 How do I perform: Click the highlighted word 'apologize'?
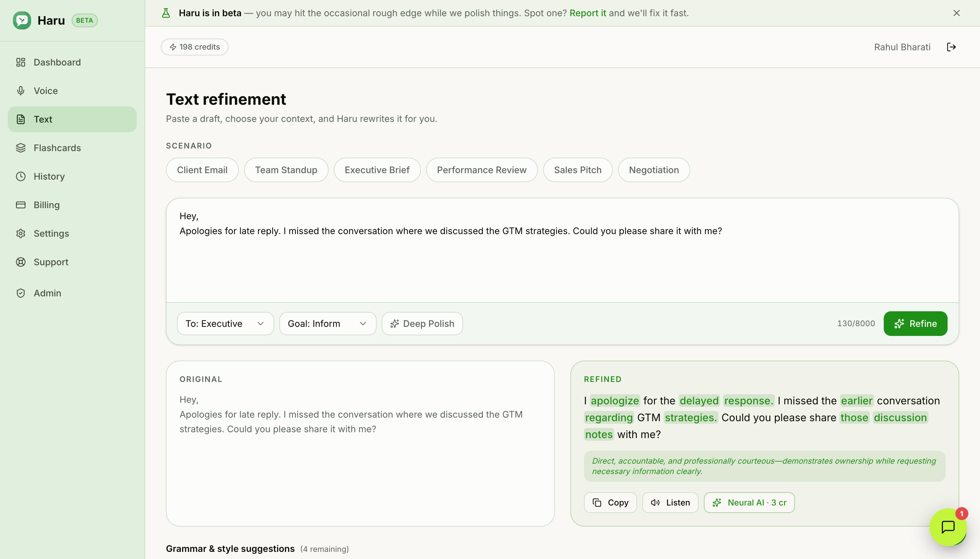[615, 400]
